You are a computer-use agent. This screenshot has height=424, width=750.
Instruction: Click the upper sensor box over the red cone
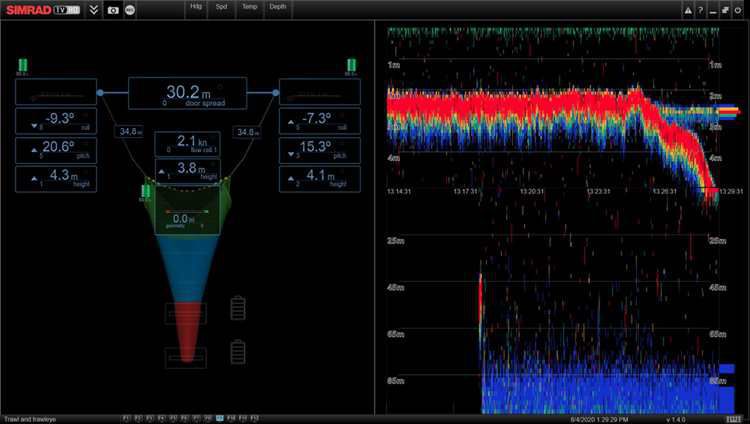[186, 313]
